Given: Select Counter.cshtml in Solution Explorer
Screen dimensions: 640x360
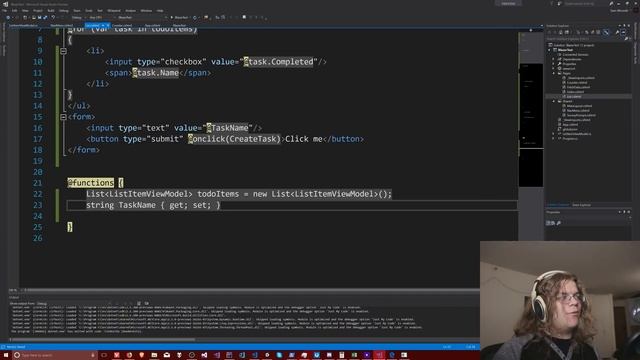Looking at the screenshot, I should pos(576,82).
